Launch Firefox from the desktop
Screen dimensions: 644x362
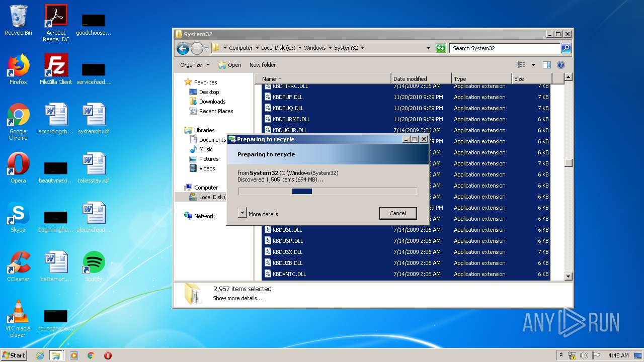(18, 70)
